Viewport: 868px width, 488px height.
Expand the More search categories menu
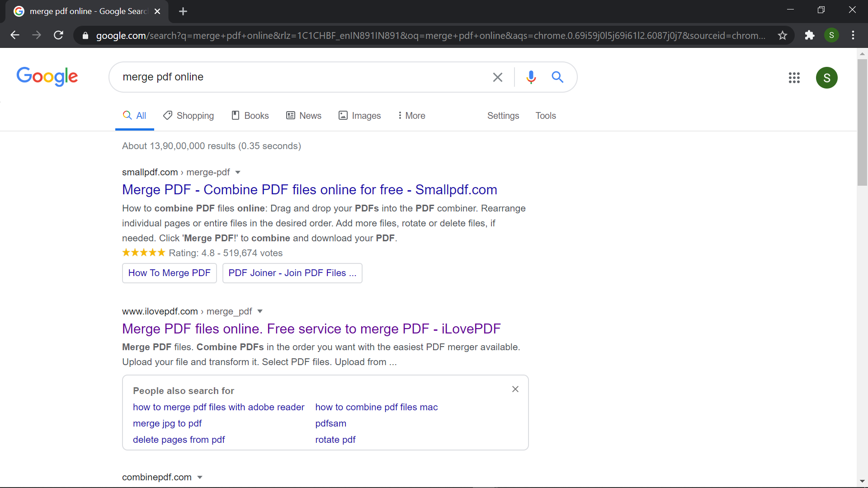(x=411, y=116)
